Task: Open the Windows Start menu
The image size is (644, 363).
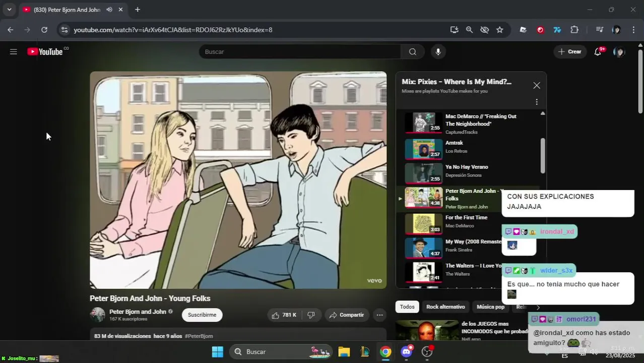Action: pyautogui.click(x=217, y=351)
